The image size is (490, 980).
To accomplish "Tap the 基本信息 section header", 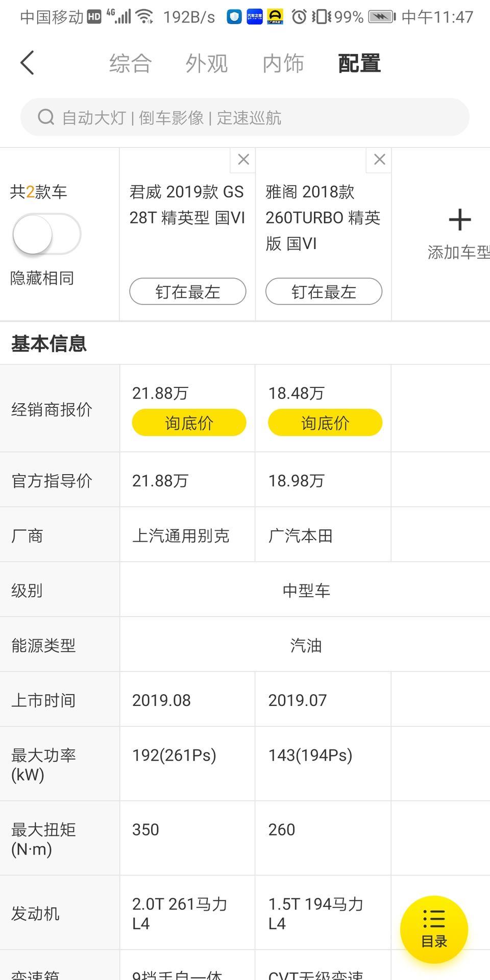I will pos(49,344).
